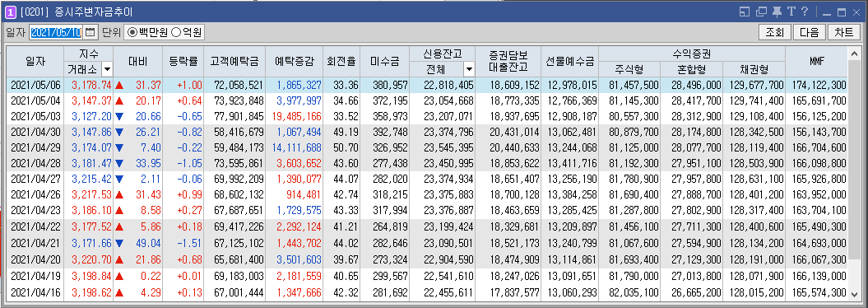Click the [0201] 증시주변자금추이 window title

click(x=77, y=12)
